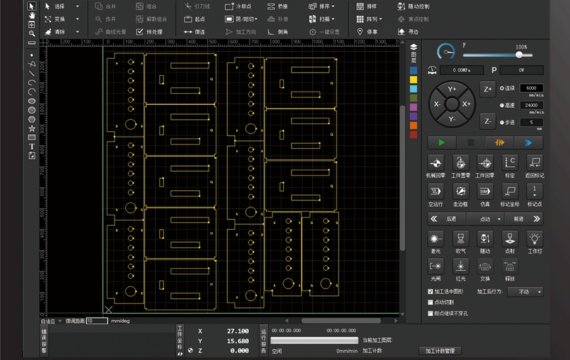Select the rectangle drawing tool
This screenshot has width=570, height=360.
click(x=32, y=137)
